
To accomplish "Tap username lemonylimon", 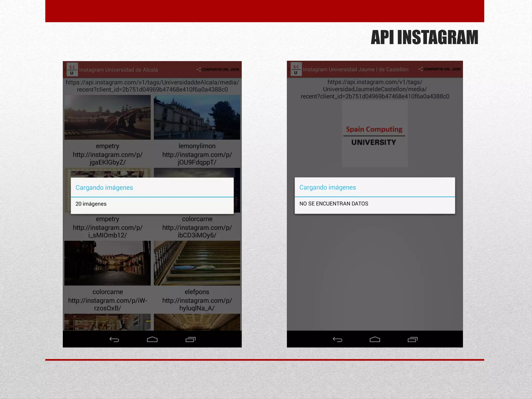I will click(x=197, y=146).
